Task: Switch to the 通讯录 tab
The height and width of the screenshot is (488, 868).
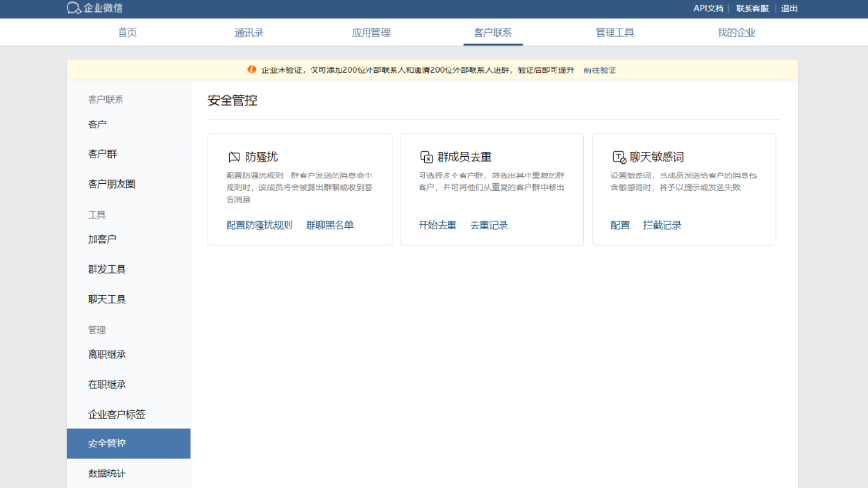Action: [249, 32]
